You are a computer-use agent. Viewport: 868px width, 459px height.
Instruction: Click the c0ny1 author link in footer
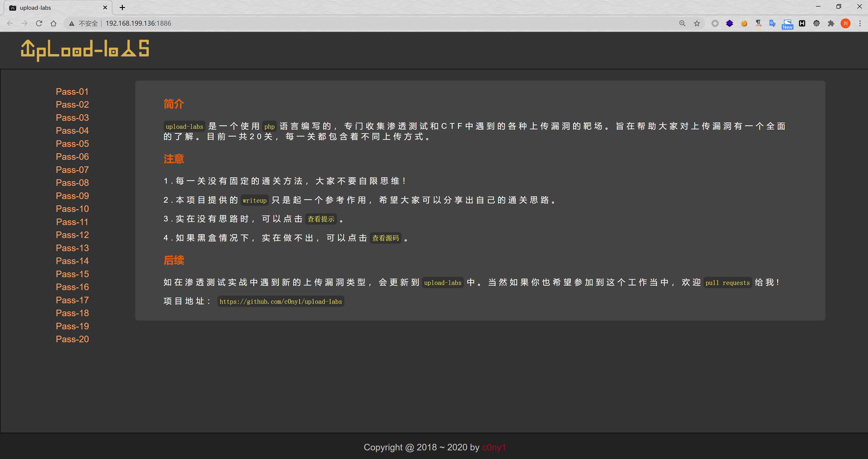pos(494,447)
